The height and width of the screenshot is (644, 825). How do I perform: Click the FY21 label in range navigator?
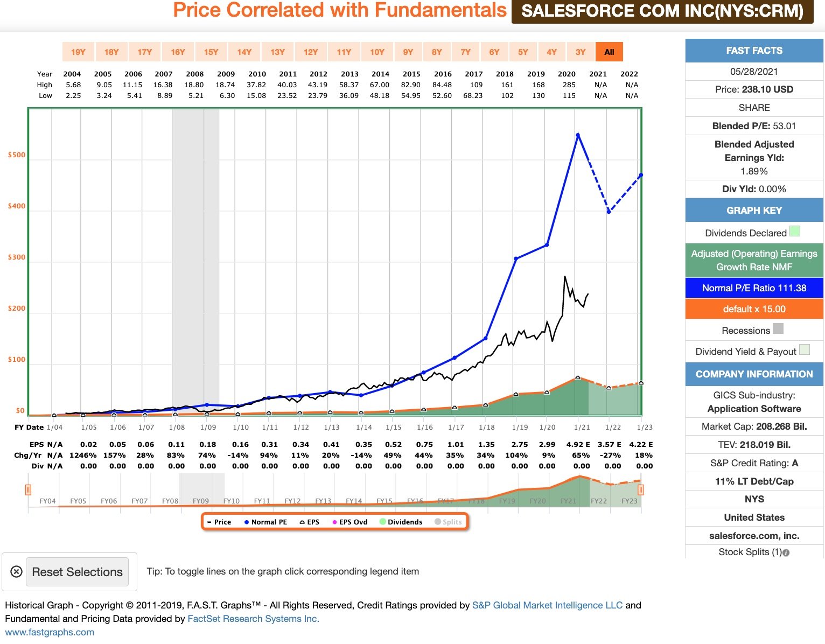(568, 501)
